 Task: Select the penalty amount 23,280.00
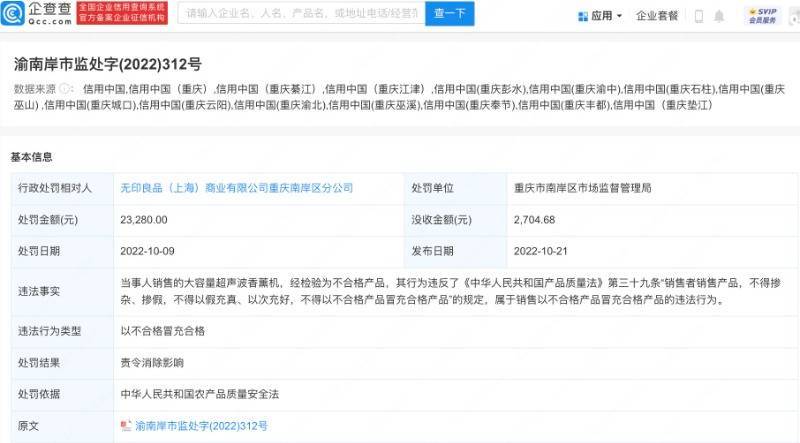144,220
